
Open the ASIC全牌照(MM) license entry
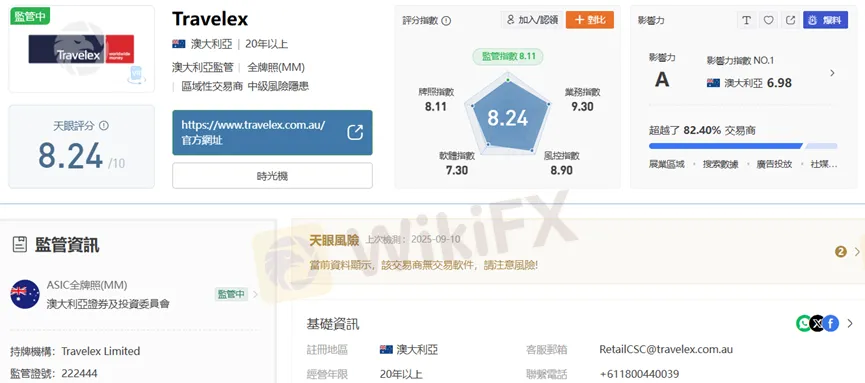(87, 285)
